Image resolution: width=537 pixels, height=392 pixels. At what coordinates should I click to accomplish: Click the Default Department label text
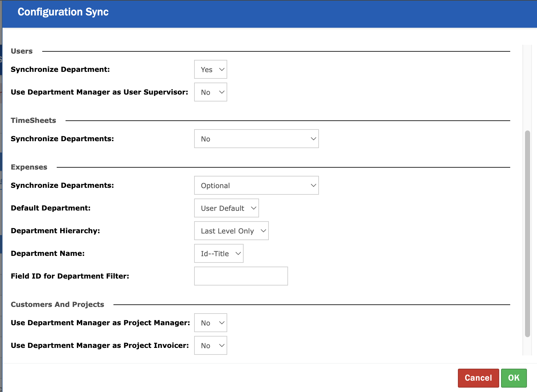pos(50,208)
